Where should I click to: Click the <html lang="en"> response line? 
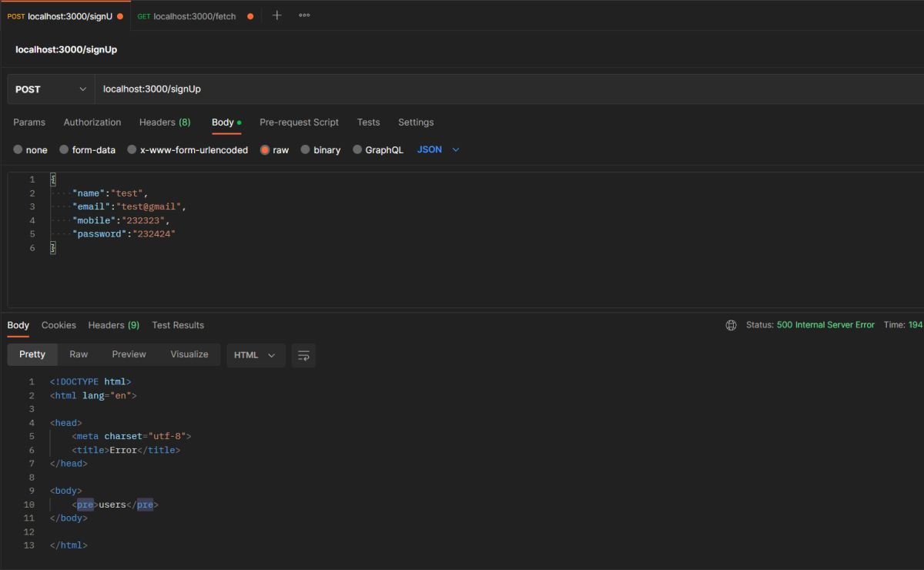click(x=93, y=395)
